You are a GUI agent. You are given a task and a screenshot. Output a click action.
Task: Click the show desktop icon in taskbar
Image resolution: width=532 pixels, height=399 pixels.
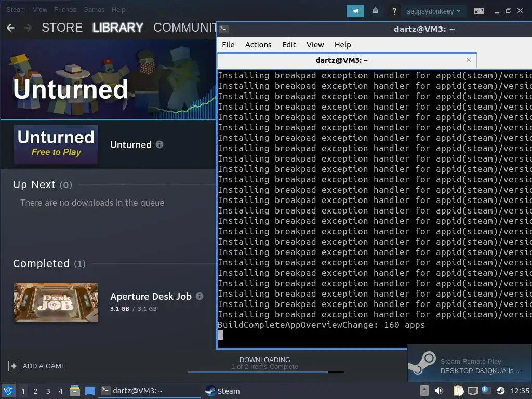(90, 391)
